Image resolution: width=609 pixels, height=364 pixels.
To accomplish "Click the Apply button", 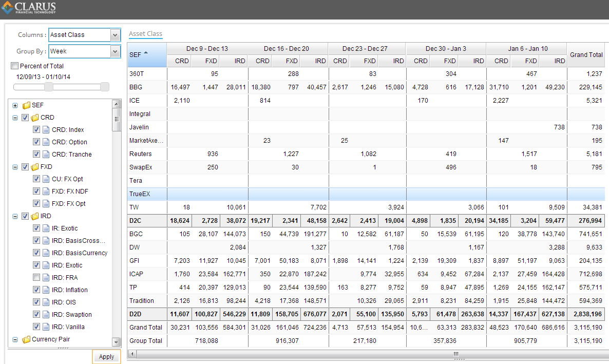I will pyautogui.click(x=106, y=357).
